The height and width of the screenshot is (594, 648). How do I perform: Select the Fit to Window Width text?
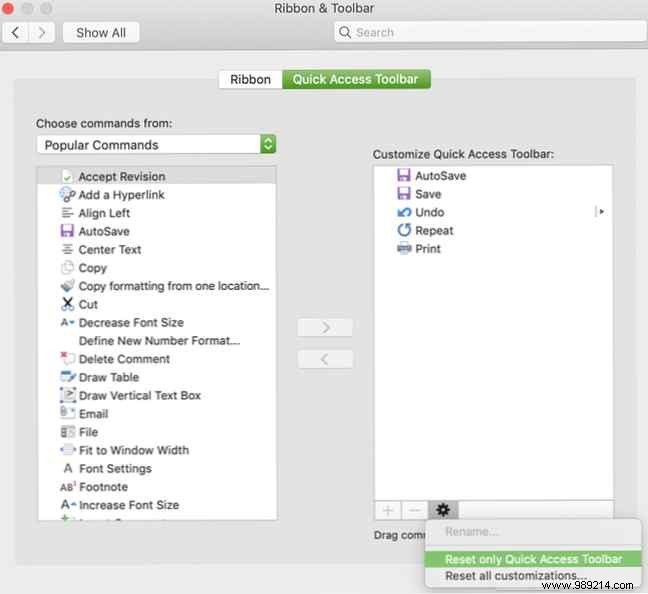coord(134,450)
